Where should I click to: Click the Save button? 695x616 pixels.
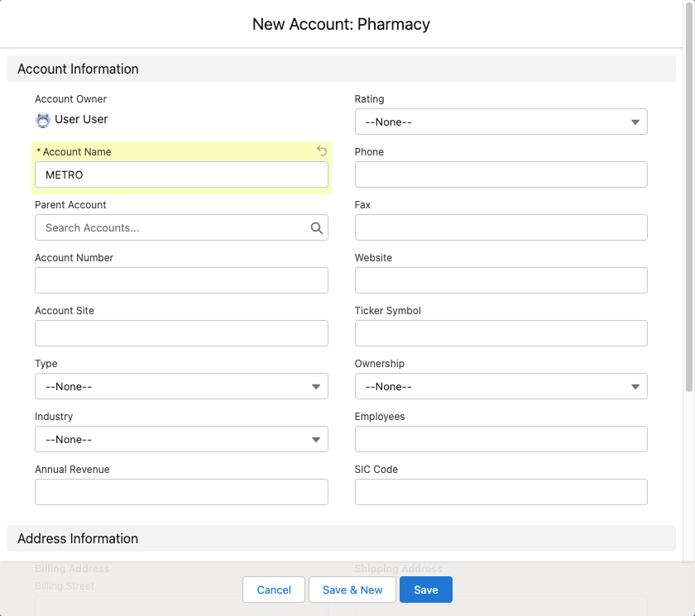pos(425,590)
